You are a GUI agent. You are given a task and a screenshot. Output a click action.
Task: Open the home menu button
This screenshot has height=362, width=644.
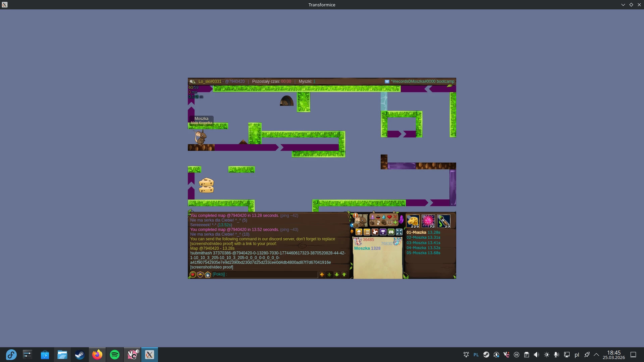pos(359,232)
